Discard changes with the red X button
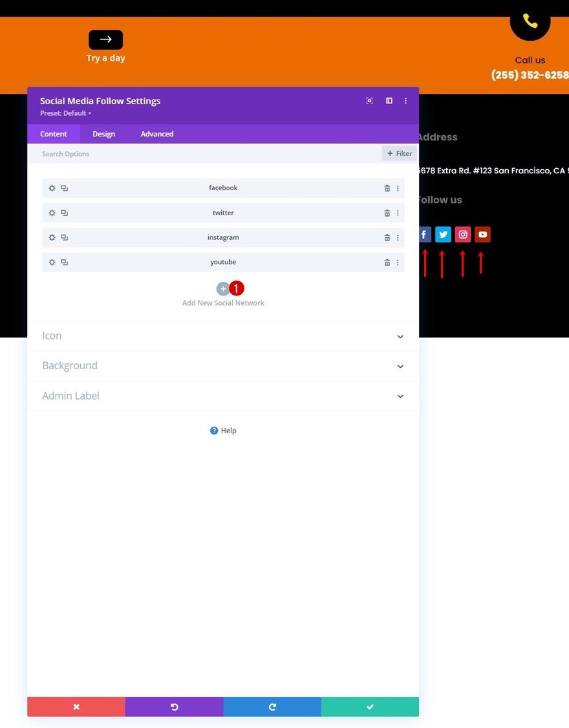This screenshot has width=569, height=728. click(x=76, y=707)
